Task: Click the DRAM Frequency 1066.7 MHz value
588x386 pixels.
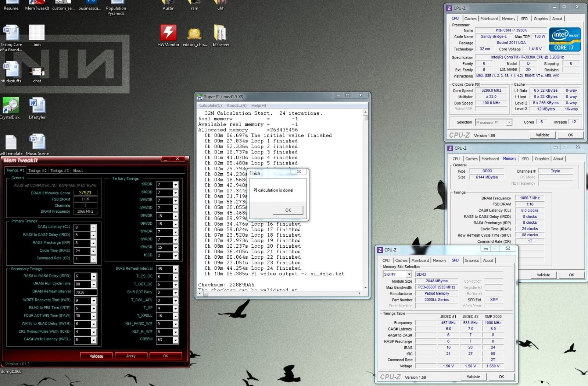Action: point(530,198)
